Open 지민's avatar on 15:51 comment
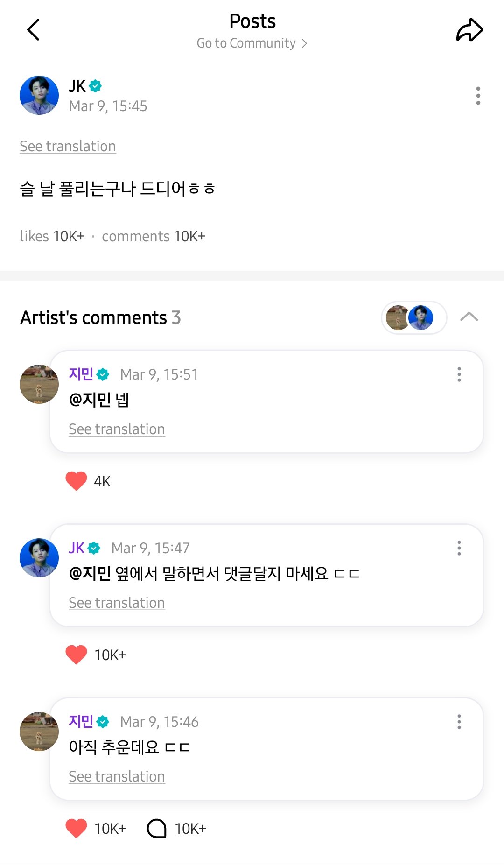The height and width of the screenshot is (866, 504). tap(39, 384)
